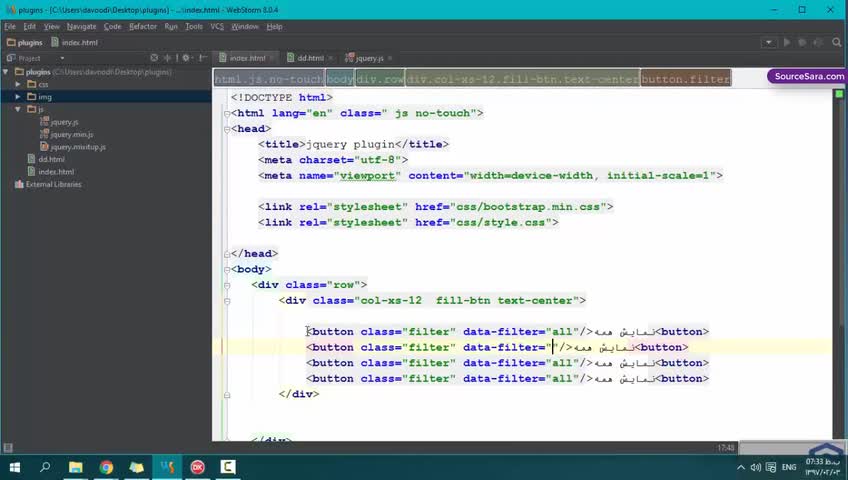Fold the div col-xs-12 block

point(227,301)
